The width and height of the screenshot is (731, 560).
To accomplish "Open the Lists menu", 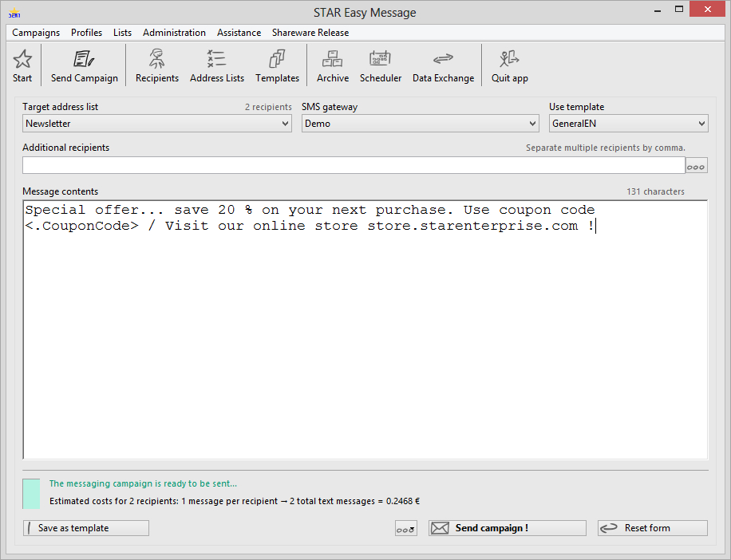I will click(x=122, y=33).
